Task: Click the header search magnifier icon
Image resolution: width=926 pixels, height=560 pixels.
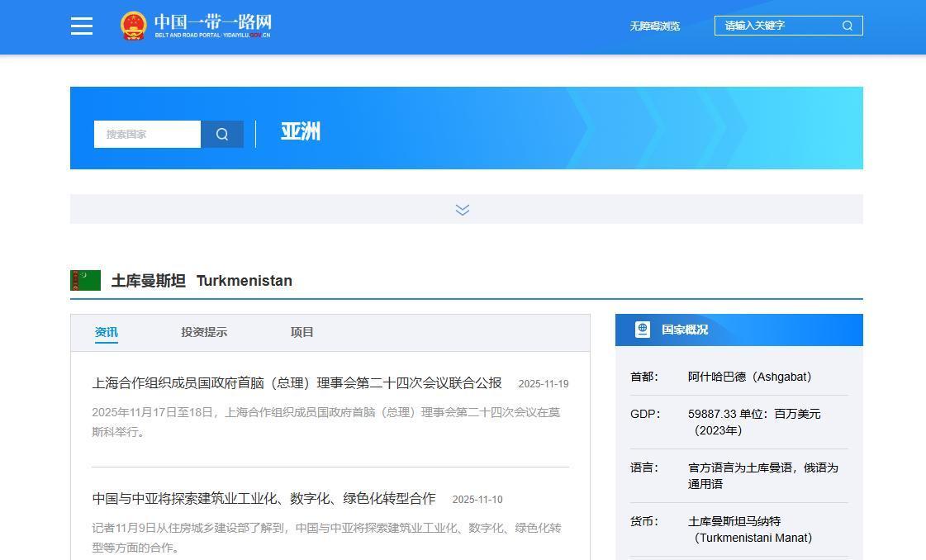Action: pos(847,26)
